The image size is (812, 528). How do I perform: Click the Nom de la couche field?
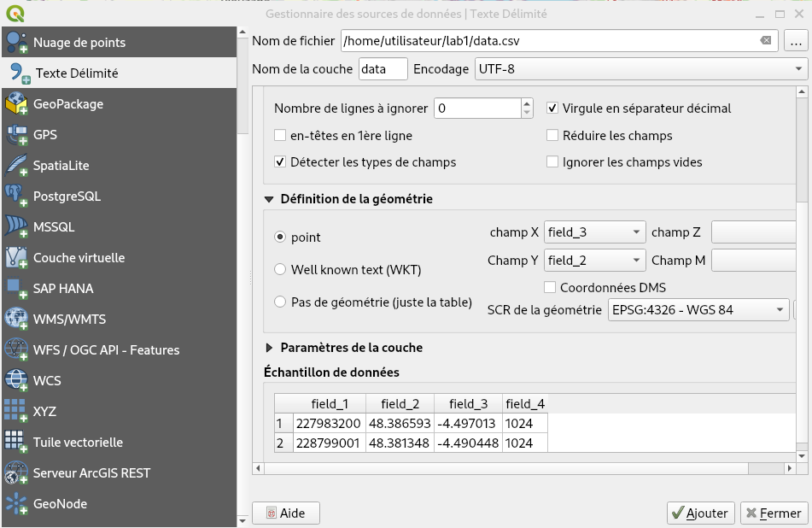383,69
